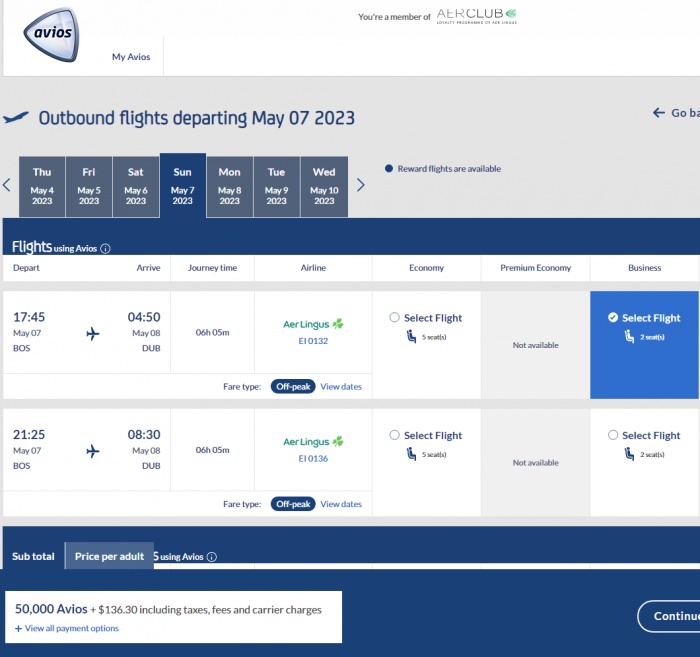
Task: Click Aer Lingus logo for flight EI 0136
Action: point(313,441)
